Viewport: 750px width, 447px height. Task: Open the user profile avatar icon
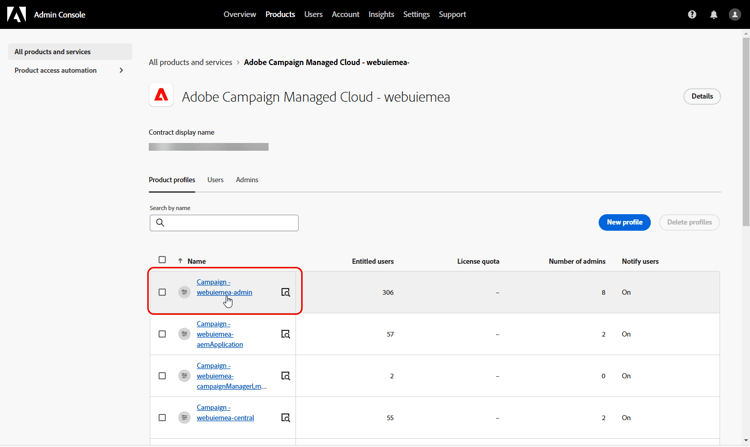point(735,15)
